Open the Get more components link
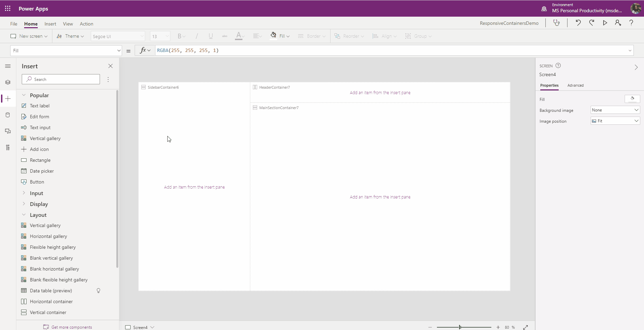Image resolution: width=644 pixels, height=330 pixels. 68,327
